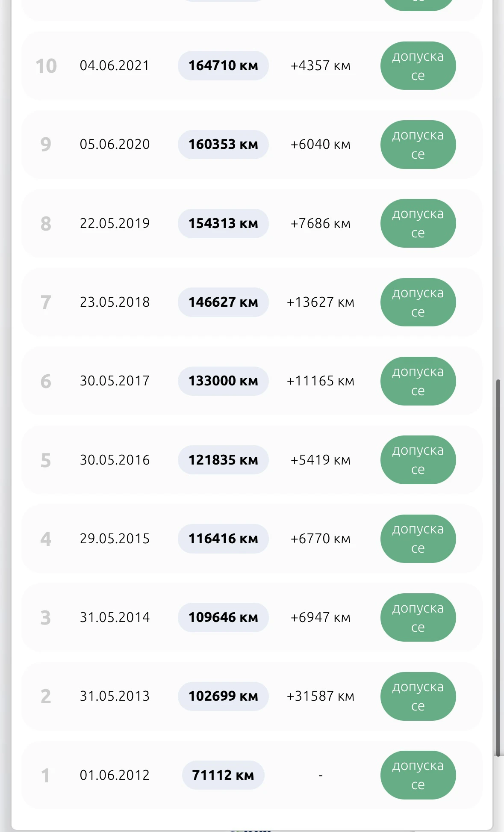Image resolution: width=504 pixels, height=832 pixels.
Task: Click the 164710 км mileage badge
Action: (x=223, y=65)
